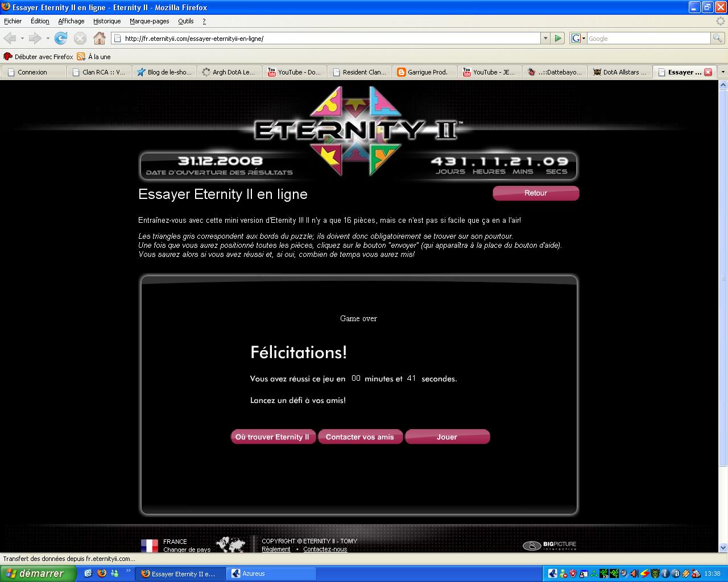This screenshot has width=728, height=582.
Task: Click the Stop loading icon
Action: (80, 38)
